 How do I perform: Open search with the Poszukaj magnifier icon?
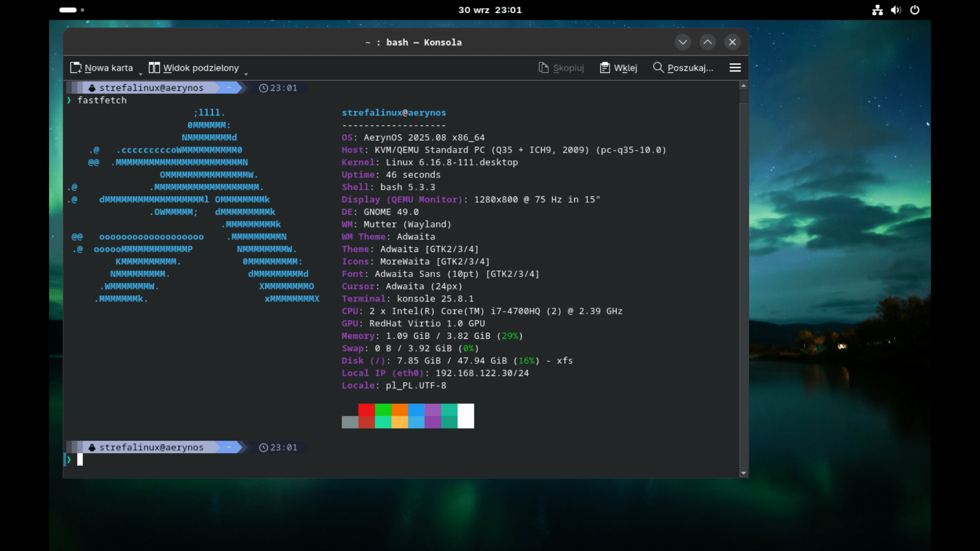[x=658, y=67]
